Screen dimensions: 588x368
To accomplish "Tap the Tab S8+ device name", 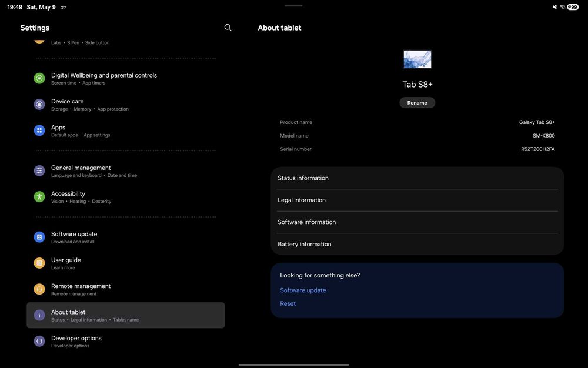I will [x=417, y=84].
